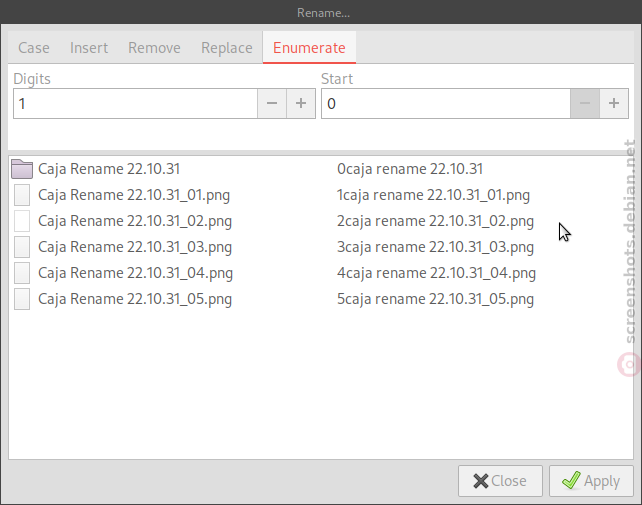Open the Insert tab
Viewport: 642px width, 505px height.
89,48
